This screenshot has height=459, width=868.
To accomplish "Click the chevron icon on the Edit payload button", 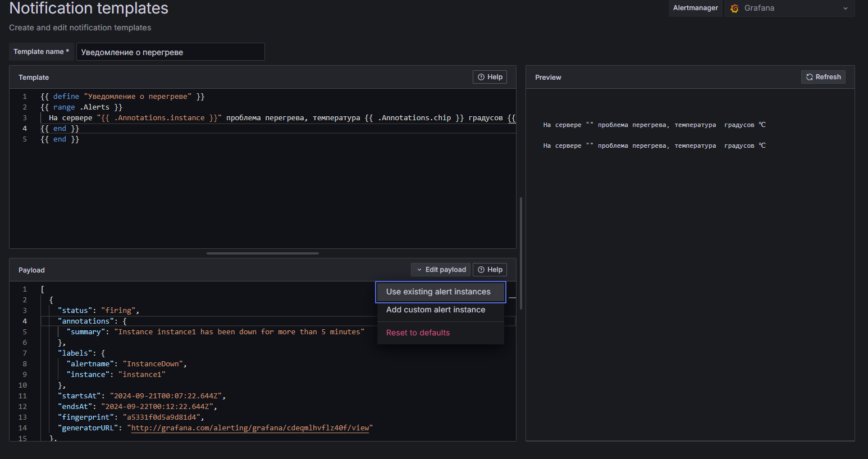I will (x=419, y=270).
